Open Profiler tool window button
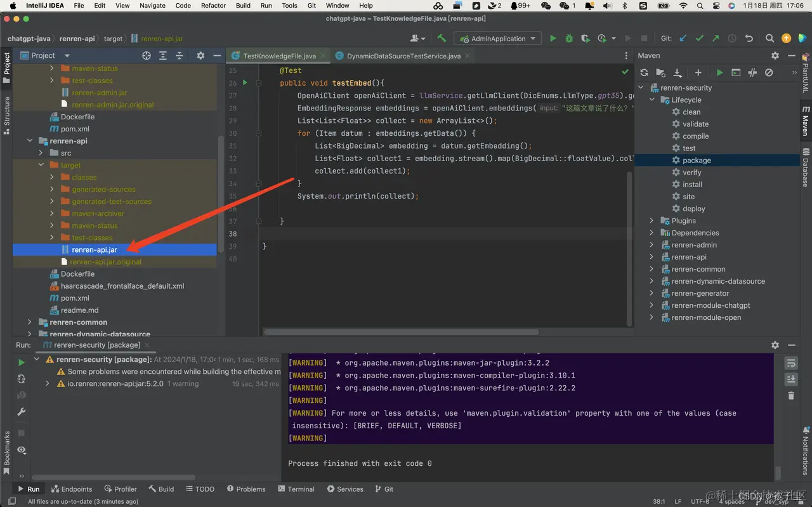This screenshot has height=507, width=812. [120, 489]
